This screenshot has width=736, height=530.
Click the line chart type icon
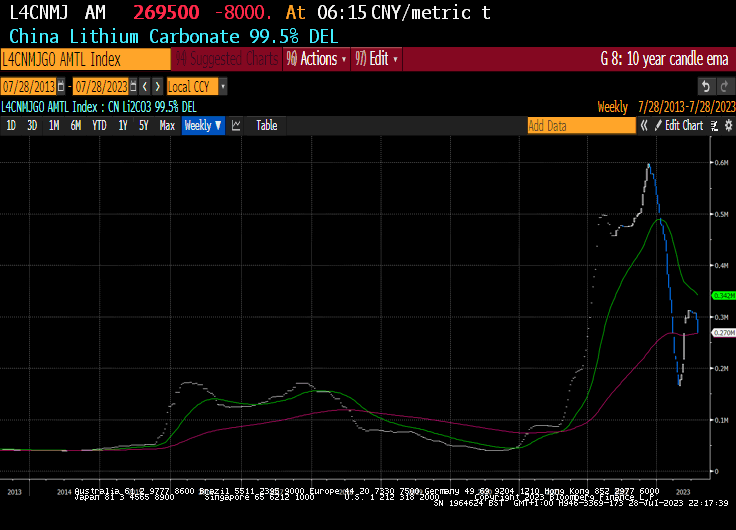pyautogui.click(x=237, y=125)
